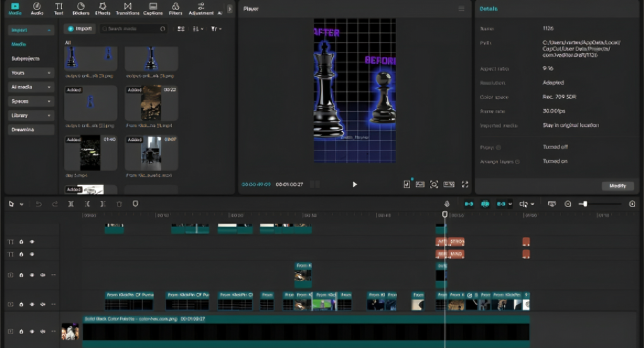Image resolution: width=644 pixels, height=348 pixels.
Task: Select the day.mp4 media thumbnail
Action: pyautogui.click(x=91, y=153)
